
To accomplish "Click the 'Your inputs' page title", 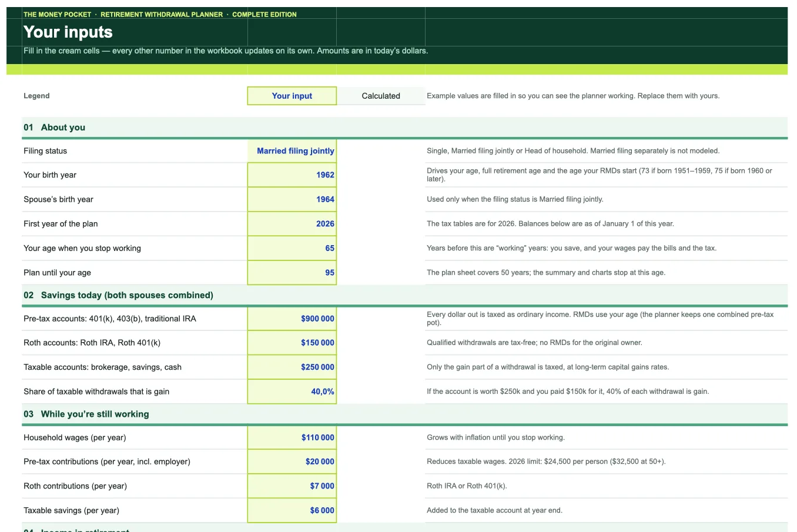I will (68, 32).
